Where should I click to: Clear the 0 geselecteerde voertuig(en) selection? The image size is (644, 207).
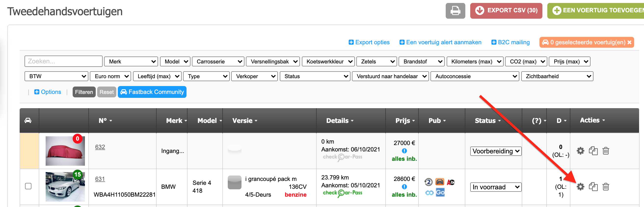coord(629,42)
